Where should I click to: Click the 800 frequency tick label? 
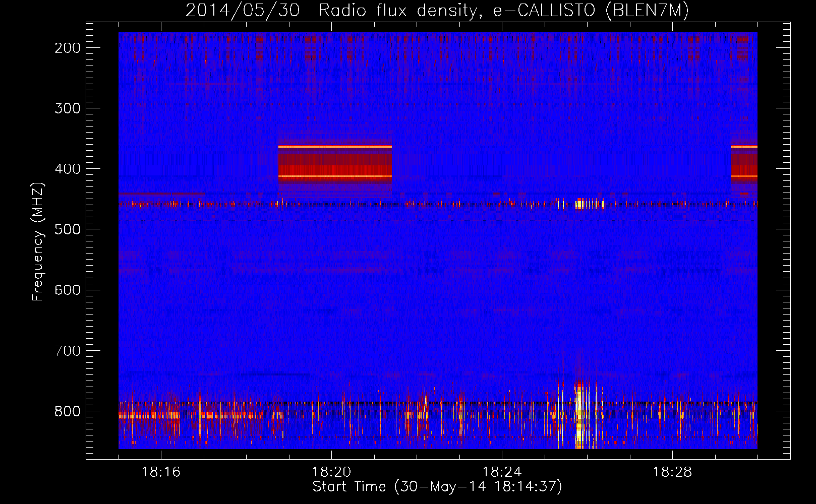pos(67,411)
